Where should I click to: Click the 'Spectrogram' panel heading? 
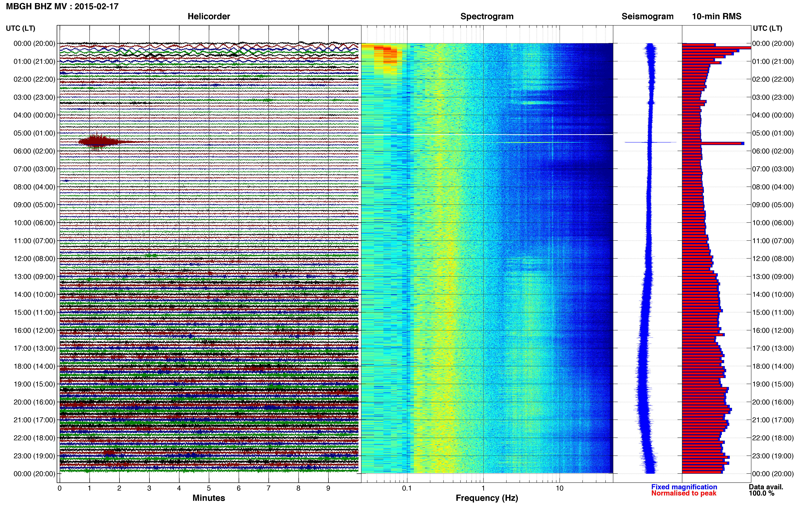click(487, 16)
